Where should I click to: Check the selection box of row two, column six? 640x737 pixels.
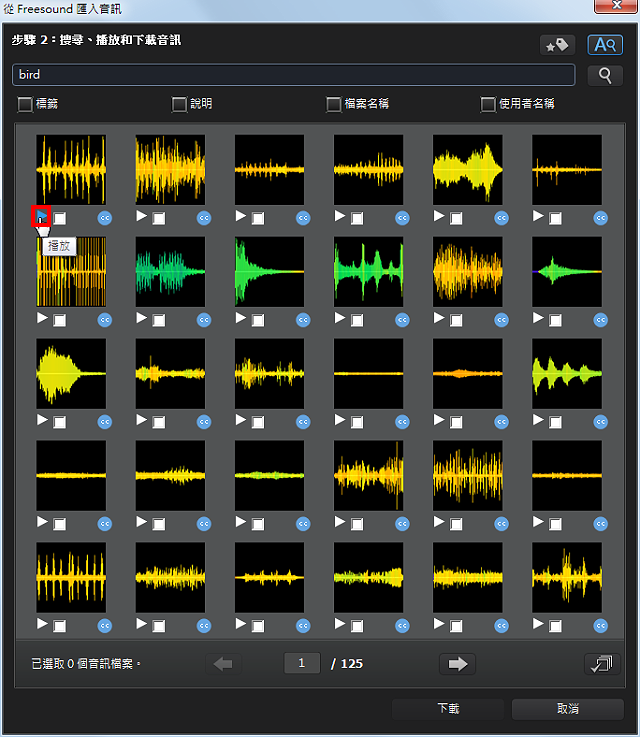coord(555,321)
